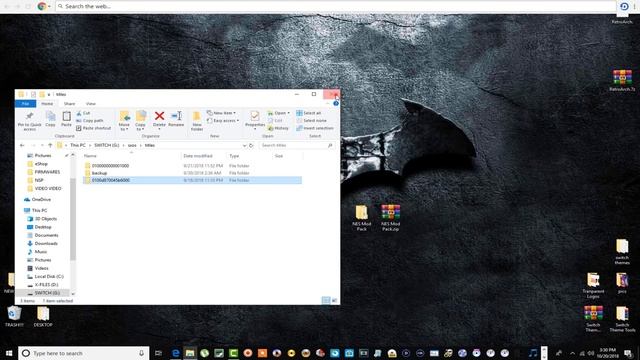Click the TRASH recycle bin desktop icon

pos(14,316)
